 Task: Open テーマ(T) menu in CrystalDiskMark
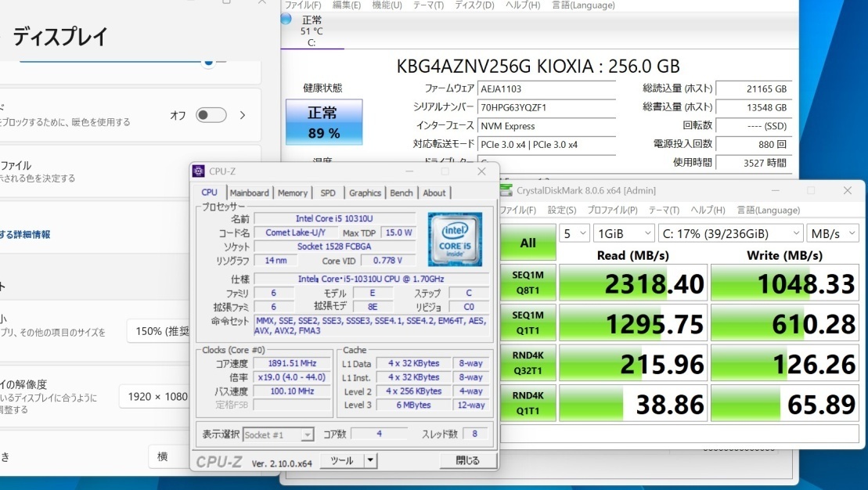(x=664, y=211)
